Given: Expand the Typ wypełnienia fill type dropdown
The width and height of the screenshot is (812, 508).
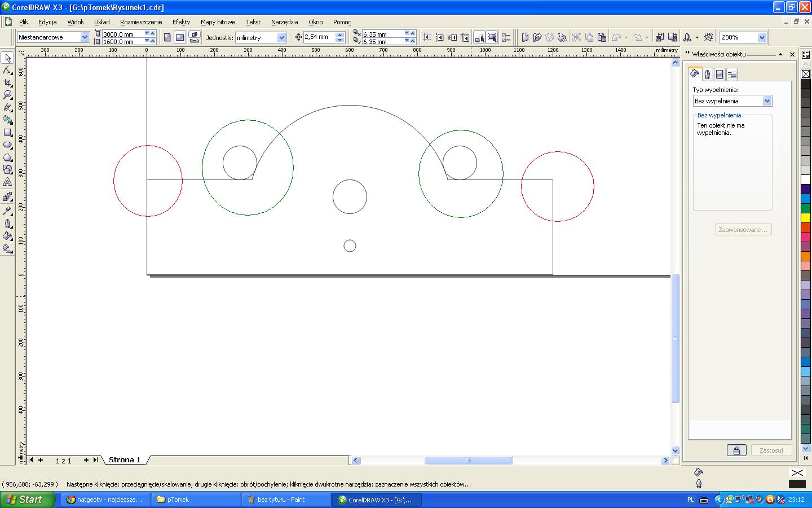Looking at the screenshot, I should 766,101.
